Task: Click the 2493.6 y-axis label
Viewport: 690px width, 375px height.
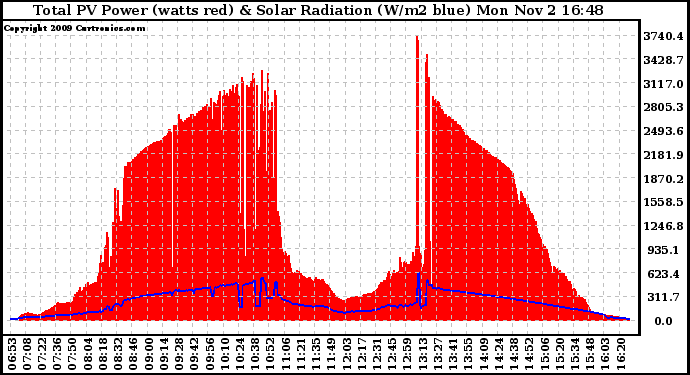Action: pos(663,131)
